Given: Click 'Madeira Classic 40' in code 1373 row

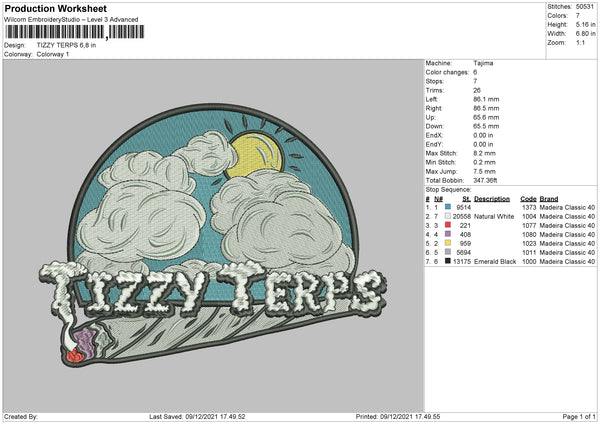Looking at the screenshot, I should click(x=567, y=207).
